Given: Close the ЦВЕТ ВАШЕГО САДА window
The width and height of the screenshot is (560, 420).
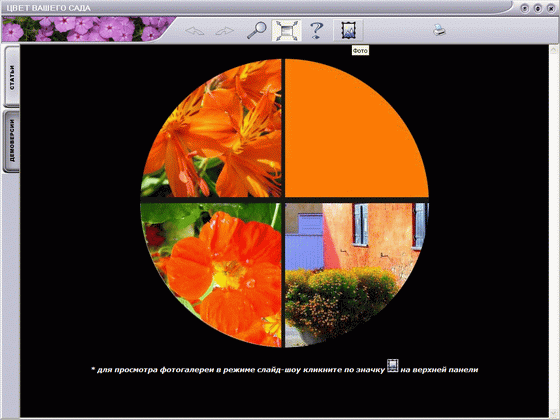Looking at the screenshot, I should tap(551, 8).
